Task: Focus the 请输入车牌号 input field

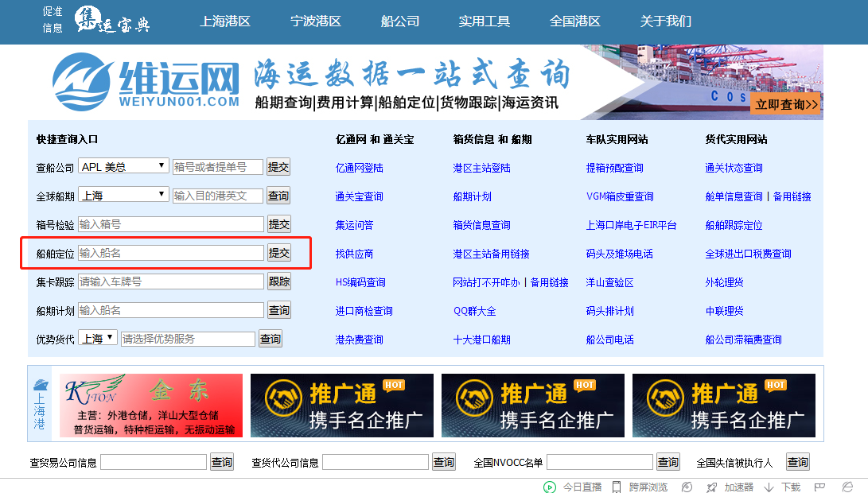Action: (171, 281)
